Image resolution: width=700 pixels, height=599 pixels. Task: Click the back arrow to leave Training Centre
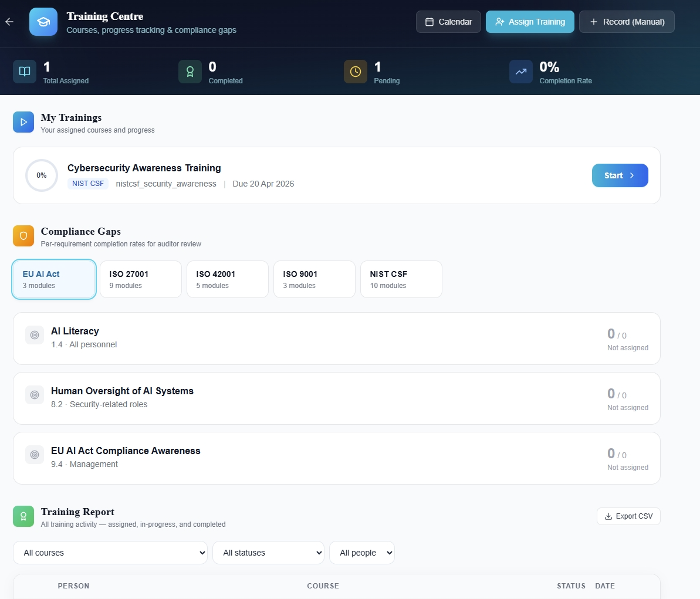(x=9, y=22)
